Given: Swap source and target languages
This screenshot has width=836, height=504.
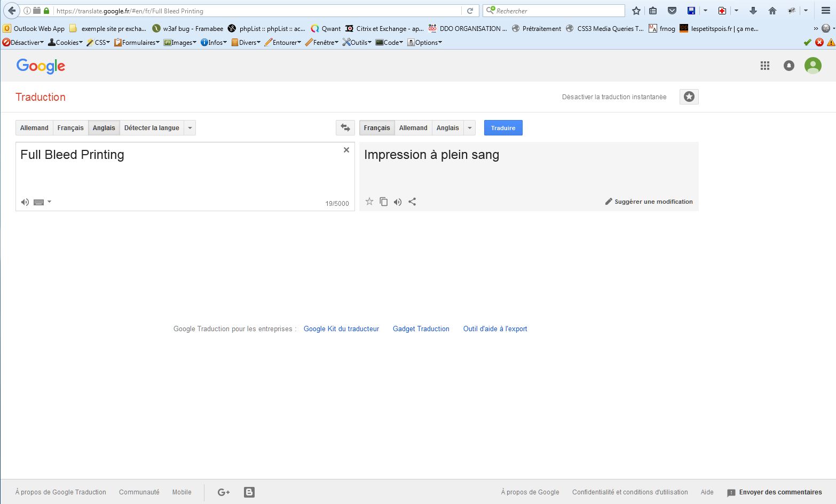Looking at the screenshot, I should tap(345, 128).
